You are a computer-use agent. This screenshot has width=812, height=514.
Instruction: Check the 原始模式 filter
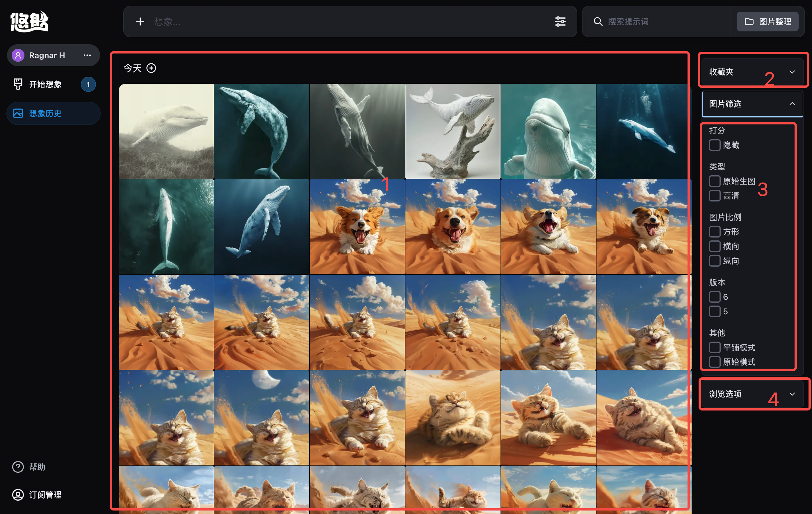click(715, 362)
